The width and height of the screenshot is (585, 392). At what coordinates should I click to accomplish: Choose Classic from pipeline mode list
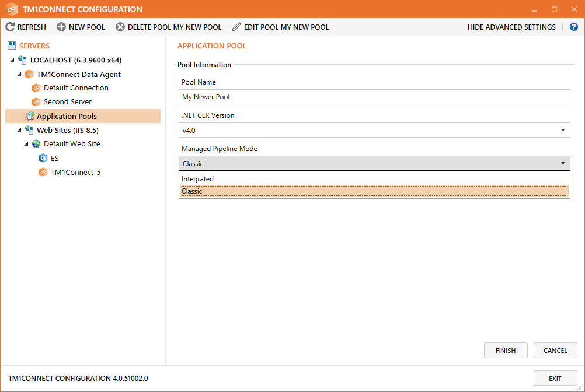click(374, 191)
